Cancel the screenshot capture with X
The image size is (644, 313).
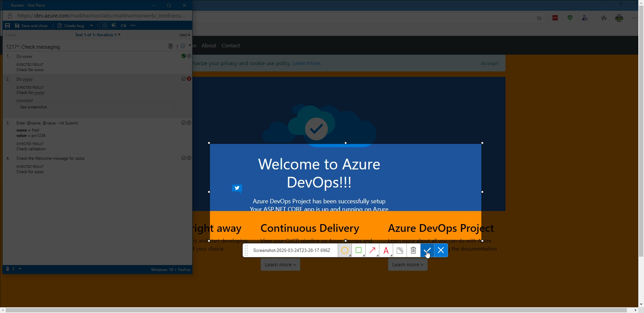(441, 250)
